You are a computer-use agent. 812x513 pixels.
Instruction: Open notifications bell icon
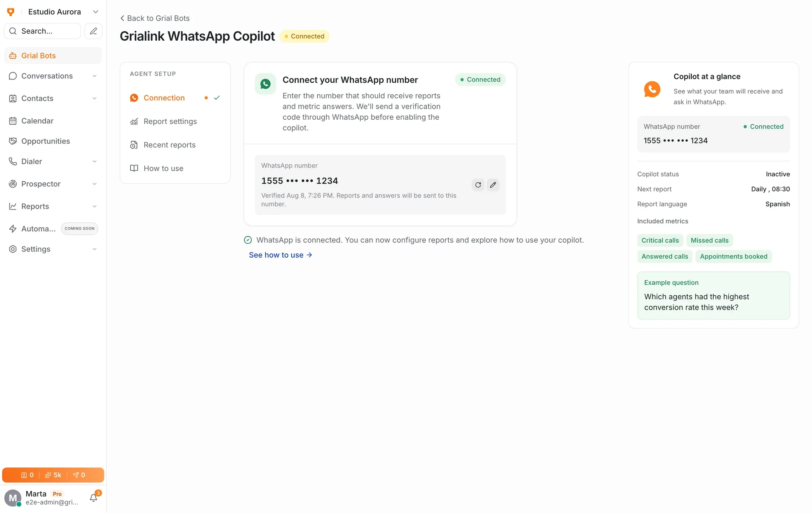coord(94,498)
